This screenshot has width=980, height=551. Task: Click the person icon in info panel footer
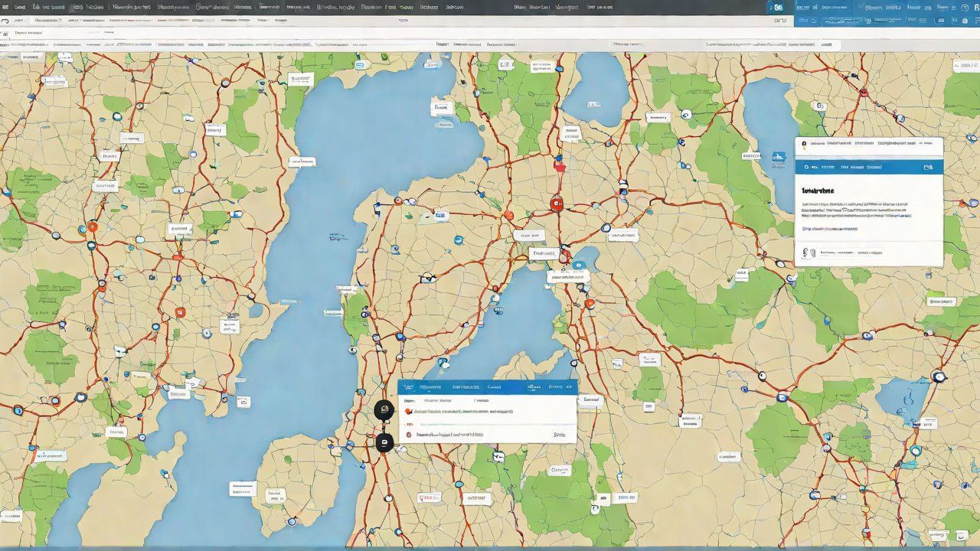pyautogui.click(x=806, y=253)
